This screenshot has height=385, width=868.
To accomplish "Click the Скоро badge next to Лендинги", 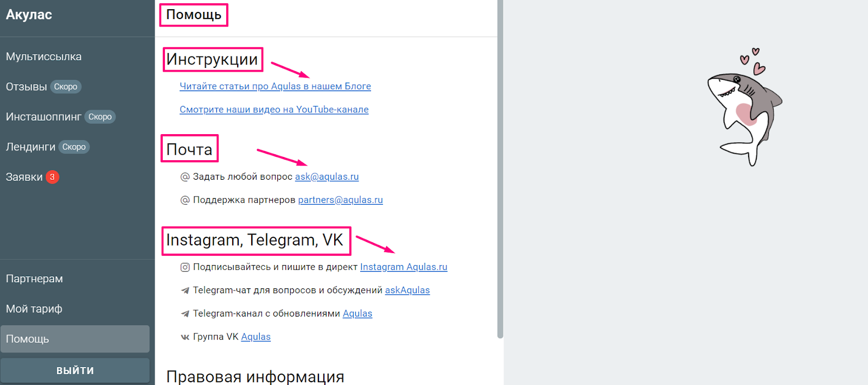I will (x=74, y=147).
